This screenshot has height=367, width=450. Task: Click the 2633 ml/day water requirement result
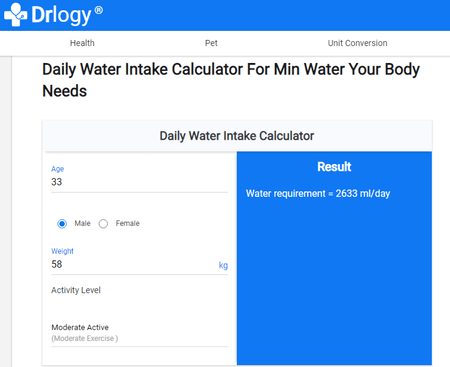363,194
